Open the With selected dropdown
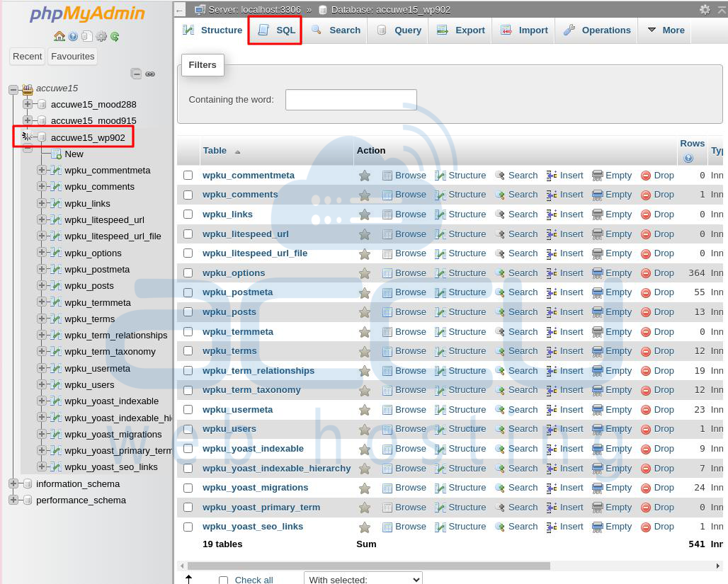Screen dimensions: 728x584 click(x=363, y=579)
